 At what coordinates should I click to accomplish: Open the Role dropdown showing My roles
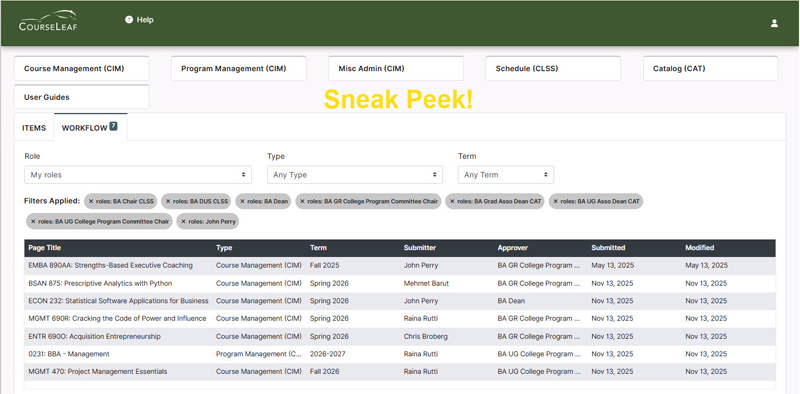coord(138,175)
